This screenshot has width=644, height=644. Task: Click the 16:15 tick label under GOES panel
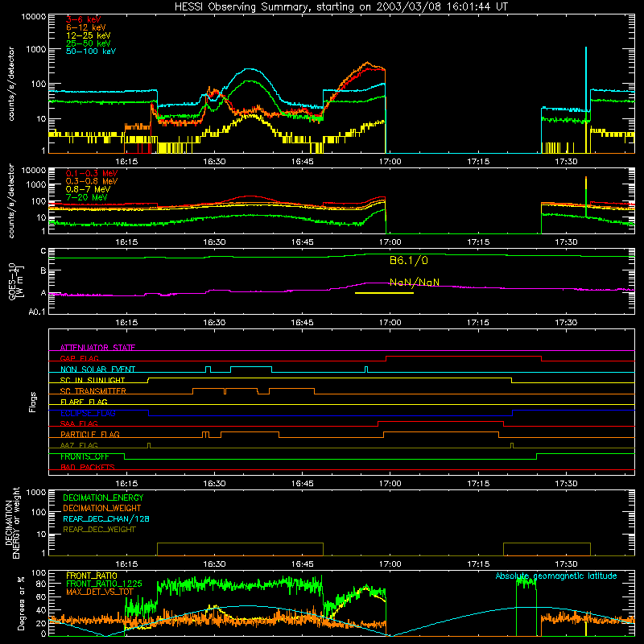(x=126, y=323)
